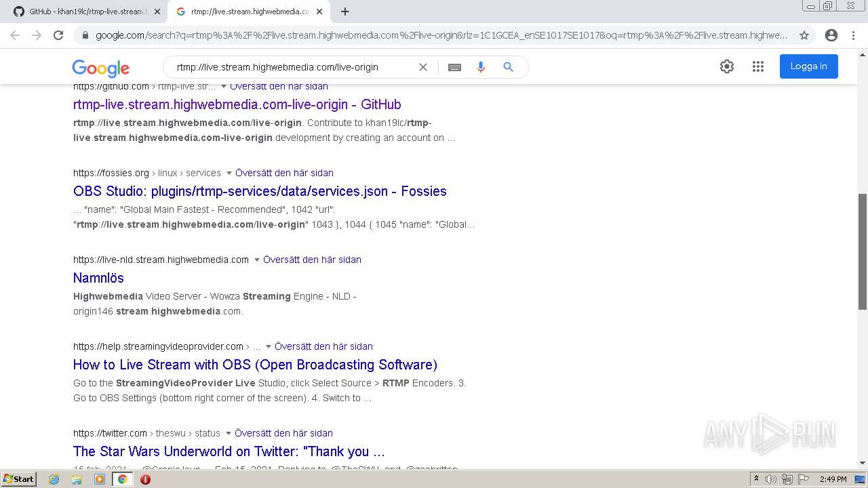Click the Google logo
Image resolution: width=868 pixels, height=488 pixels.
[x=100, y=67]
